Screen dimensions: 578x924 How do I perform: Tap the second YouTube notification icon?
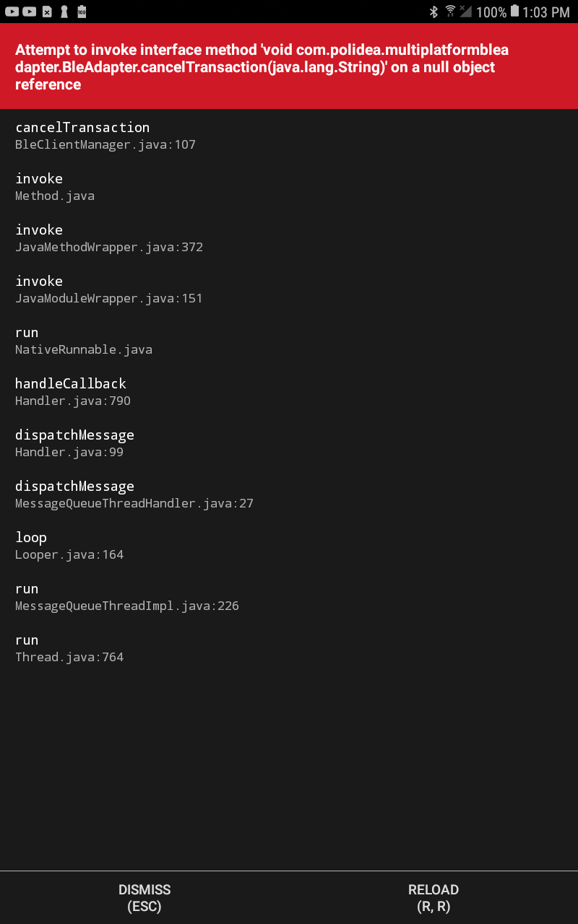point(29,12)
